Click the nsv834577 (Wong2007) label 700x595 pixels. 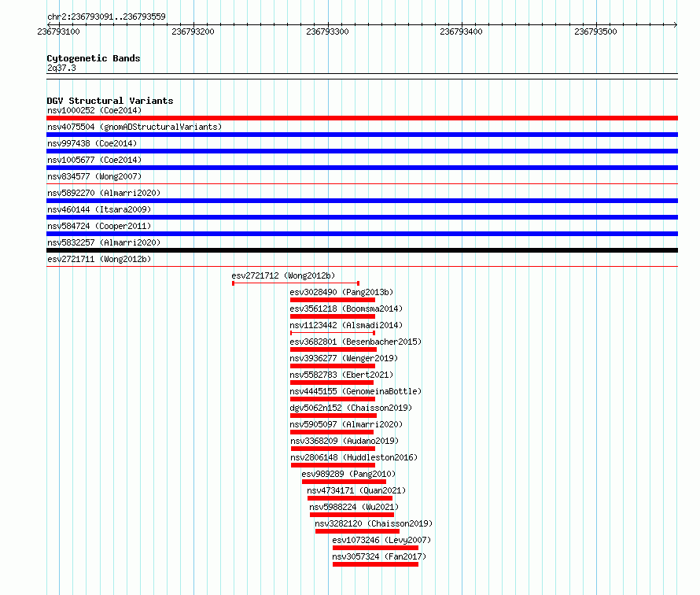coord(94,176)
